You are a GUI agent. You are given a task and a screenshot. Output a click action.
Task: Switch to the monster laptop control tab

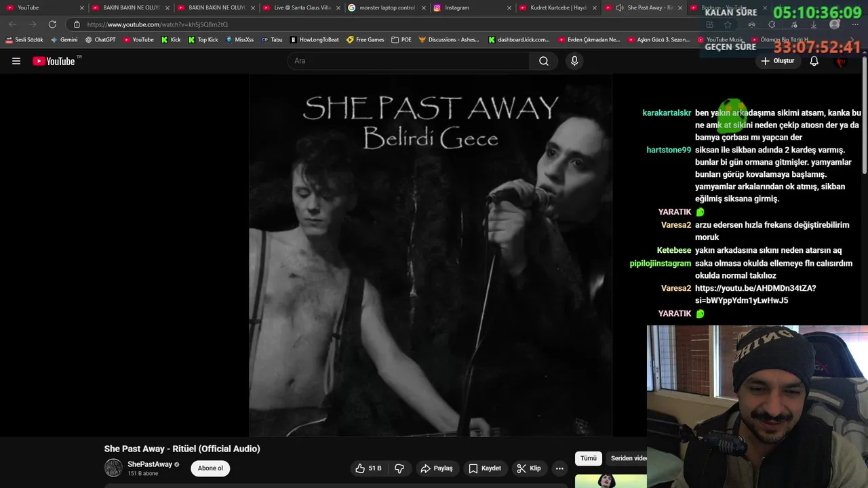click(387, 7)
